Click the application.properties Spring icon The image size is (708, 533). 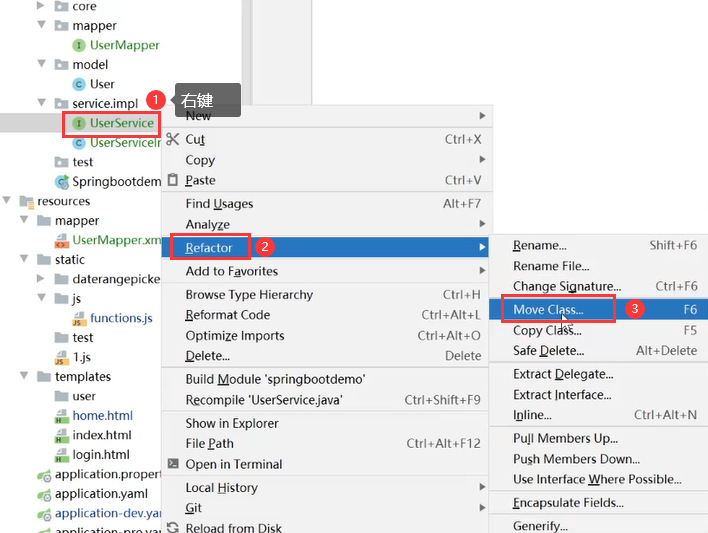point(44,475)
